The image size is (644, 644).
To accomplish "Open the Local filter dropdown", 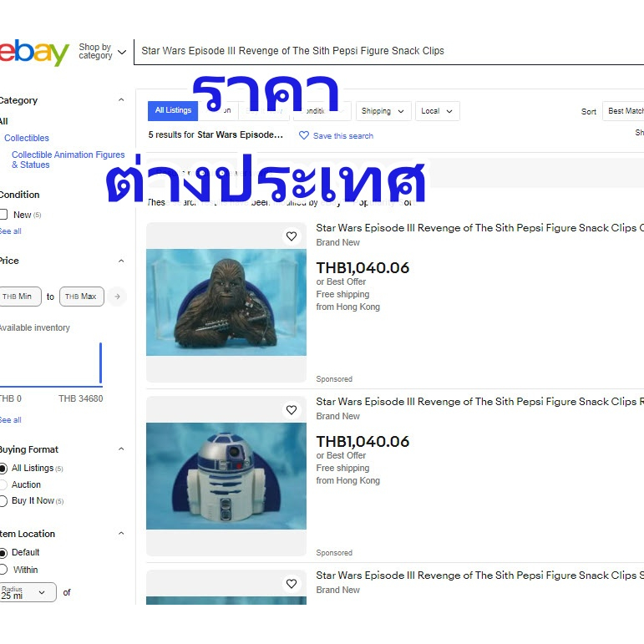I will [x=437, y=111].
